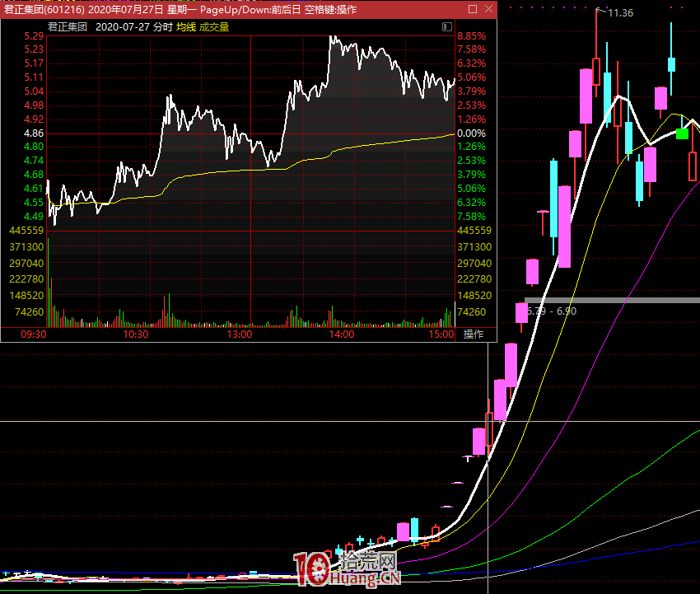The width and height of the screenshot is (700, 594).
Task: Click the 5.29 price label on the left axis
Action: (34, 36)
